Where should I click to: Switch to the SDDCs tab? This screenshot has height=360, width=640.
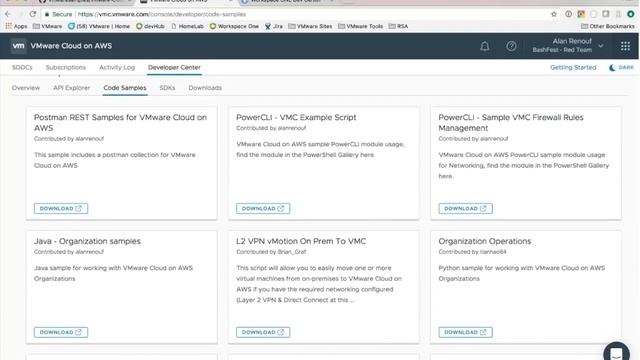pos(22,67)
